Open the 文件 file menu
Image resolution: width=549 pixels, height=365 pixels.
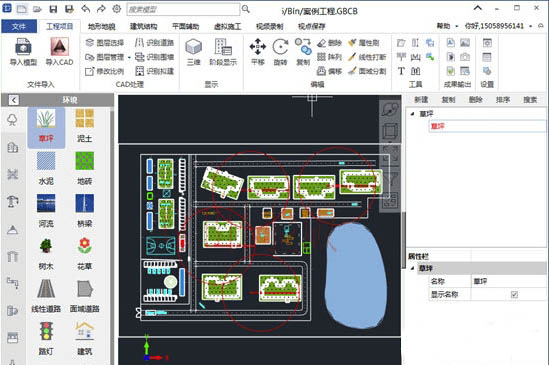click(x=19, y=26)
